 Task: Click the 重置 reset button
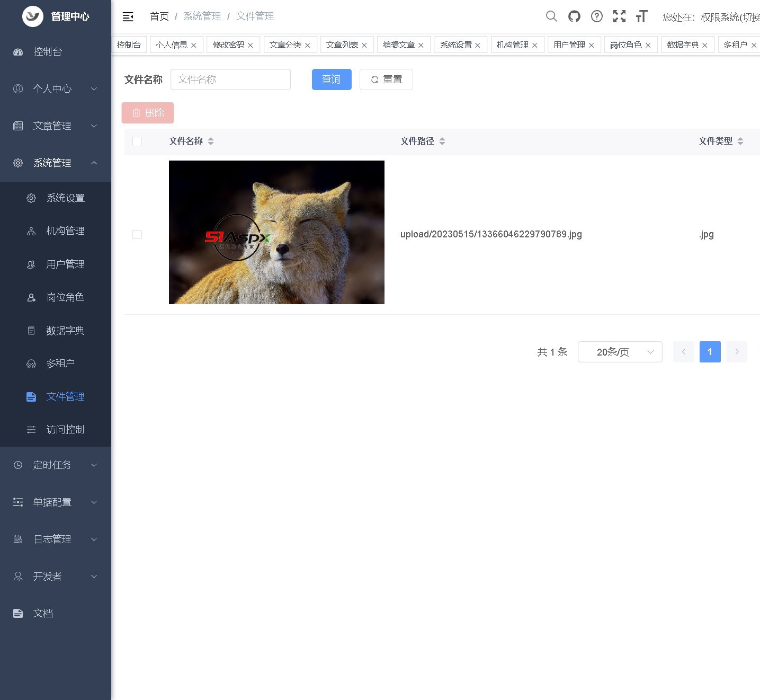pos(386,79)
